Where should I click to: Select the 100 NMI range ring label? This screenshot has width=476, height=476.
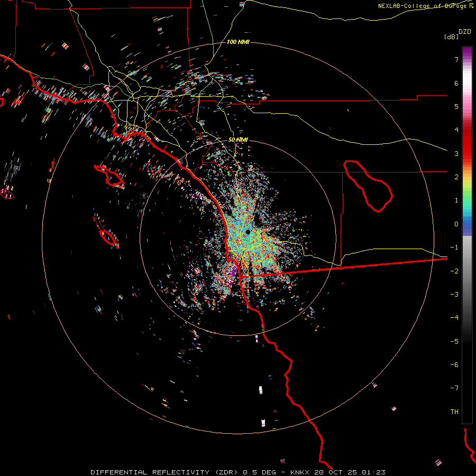(238, 42)
